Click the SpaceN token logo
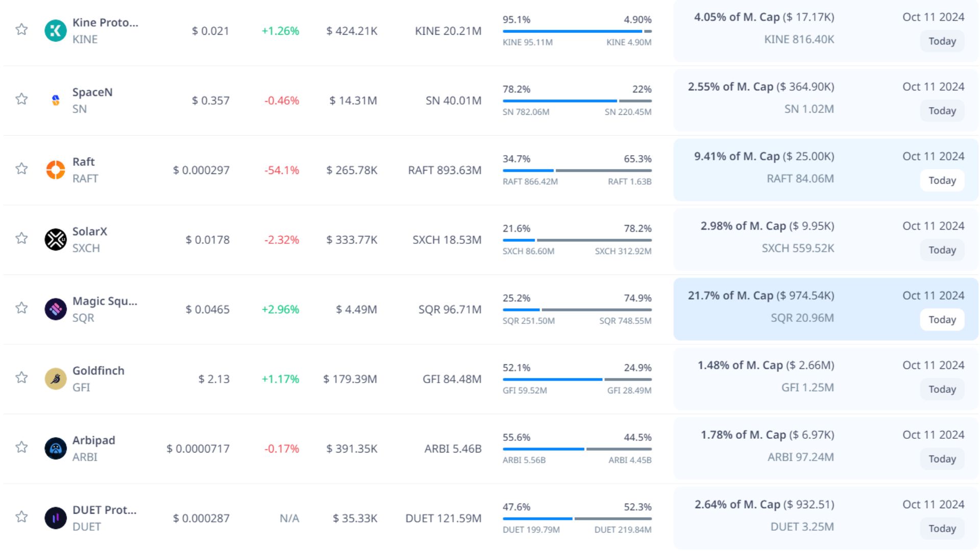The image size is (980, 551). [56, 100]
